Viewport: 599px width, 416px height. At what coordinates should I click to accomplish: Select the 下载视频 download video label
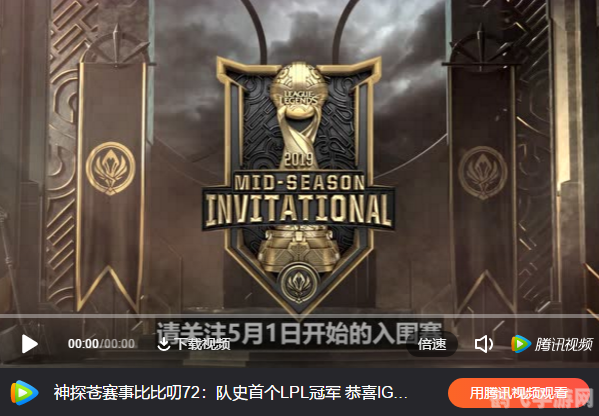click(203, 344)
